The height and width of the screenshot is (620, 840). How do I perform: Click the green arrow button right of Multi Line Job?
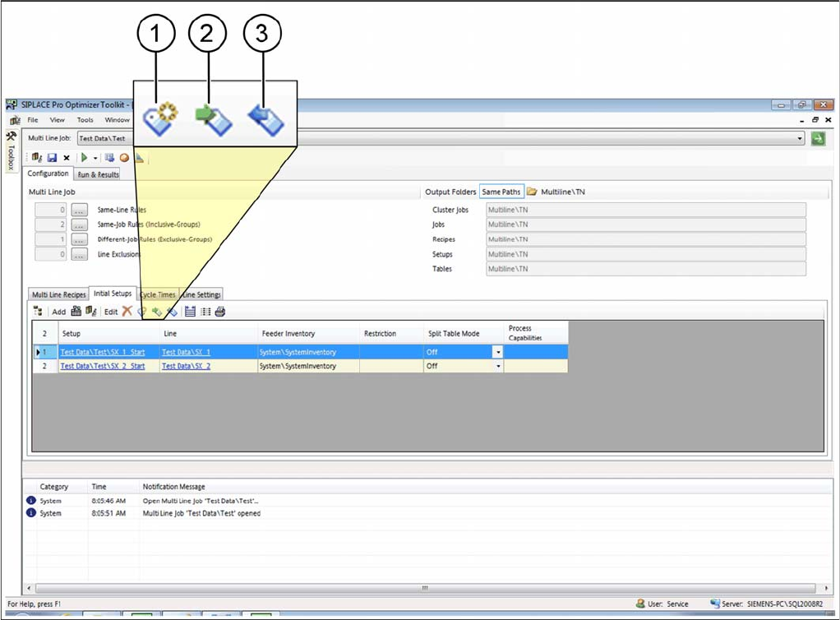click(x=818, y=139)
